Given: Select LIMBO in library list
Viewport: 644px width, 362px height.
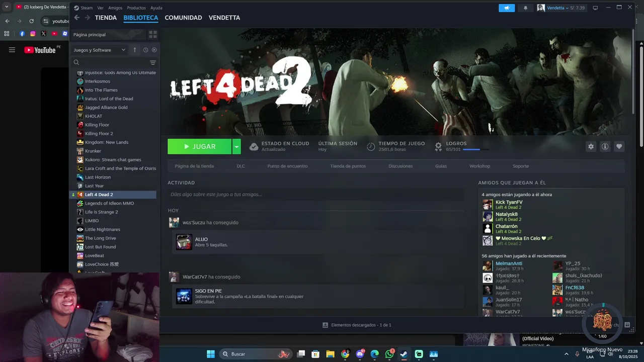Looking at the screenshot, I should [x=92, y=221].
